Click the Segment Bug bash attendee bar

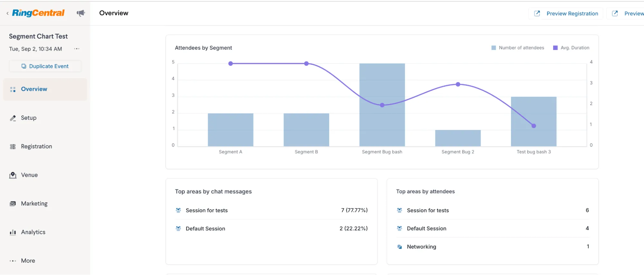tap(382, 129)
